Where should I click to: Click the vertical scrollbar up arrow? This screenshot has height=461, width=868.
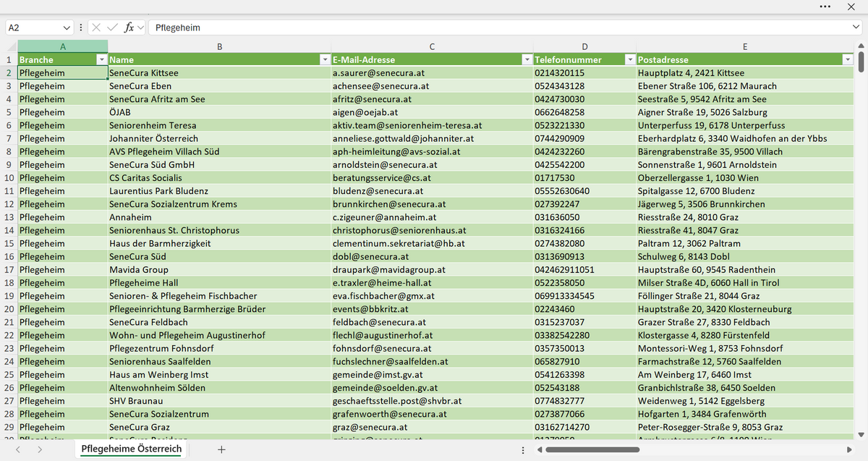861,46
